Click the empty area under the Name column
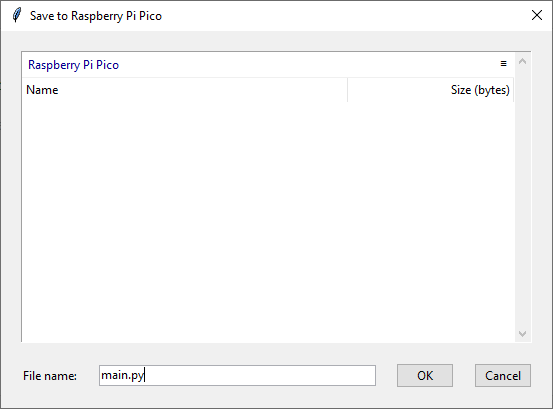 tap(185, 222)
